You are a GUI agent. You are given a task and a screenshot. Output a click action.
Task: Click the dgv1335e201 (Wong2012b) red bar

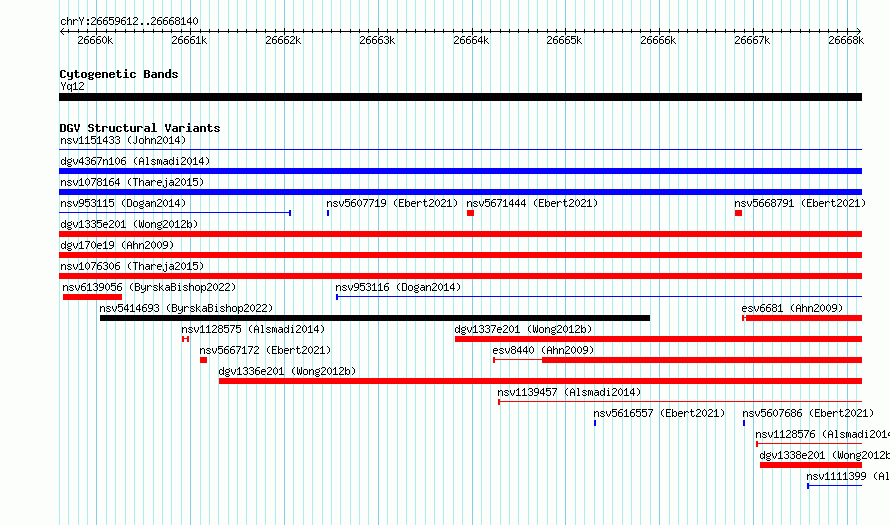[x=460, y=234]
